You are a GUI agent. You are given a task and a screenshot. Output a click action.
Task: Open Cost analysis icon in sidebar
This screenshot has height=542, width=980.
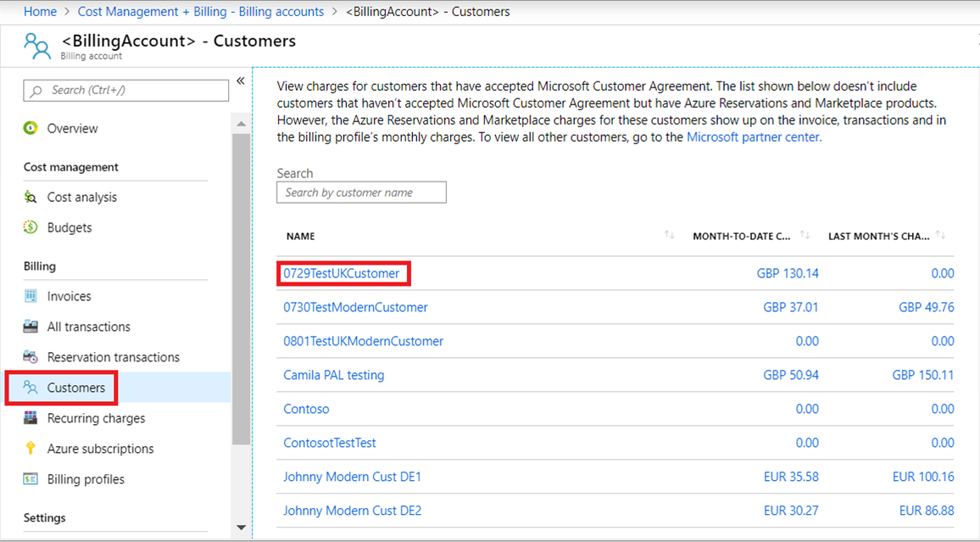31,197
